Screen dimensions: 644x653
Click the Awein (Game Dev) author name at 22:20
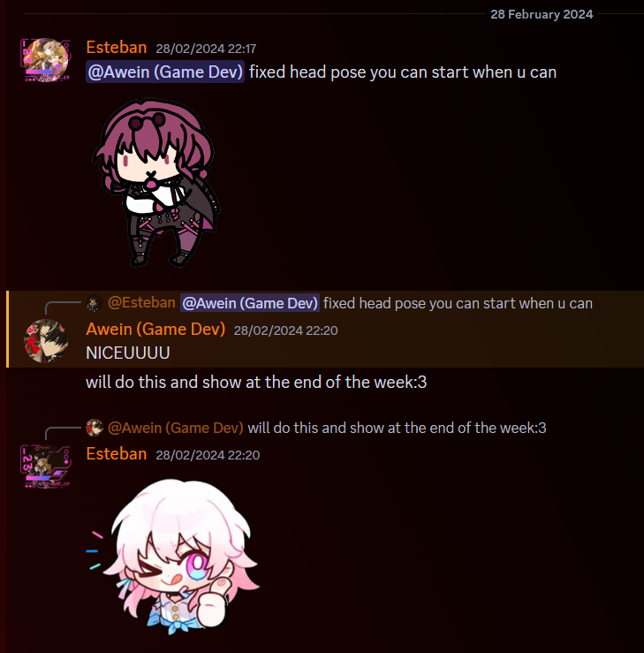tap(155, 330)
